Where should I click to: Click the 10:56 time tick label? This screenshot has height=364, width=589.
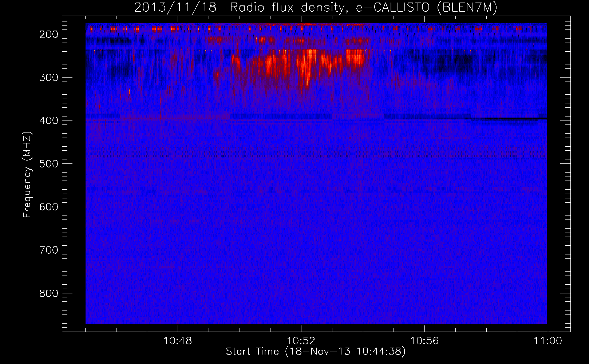coord(424,341)
